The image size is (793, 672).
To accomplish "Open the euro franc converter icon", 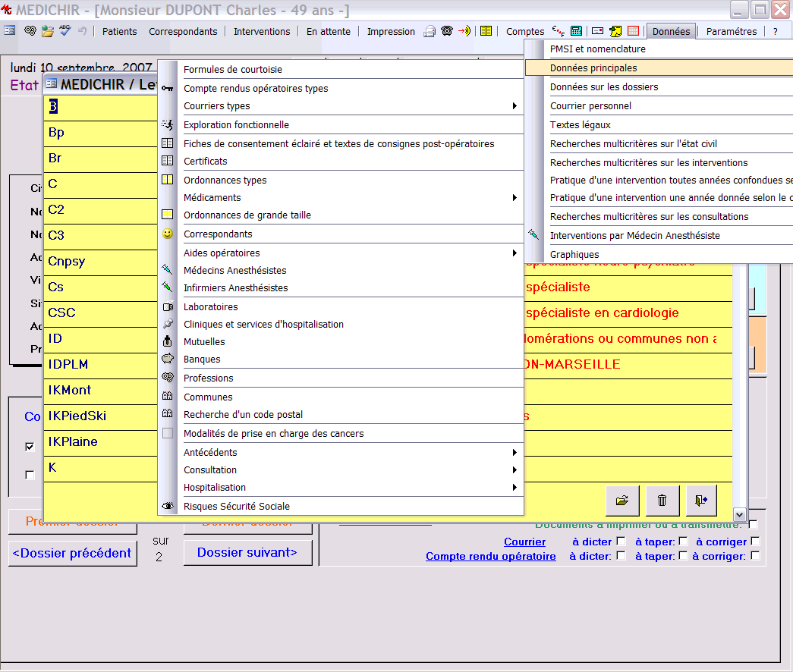I will point(558,31).
